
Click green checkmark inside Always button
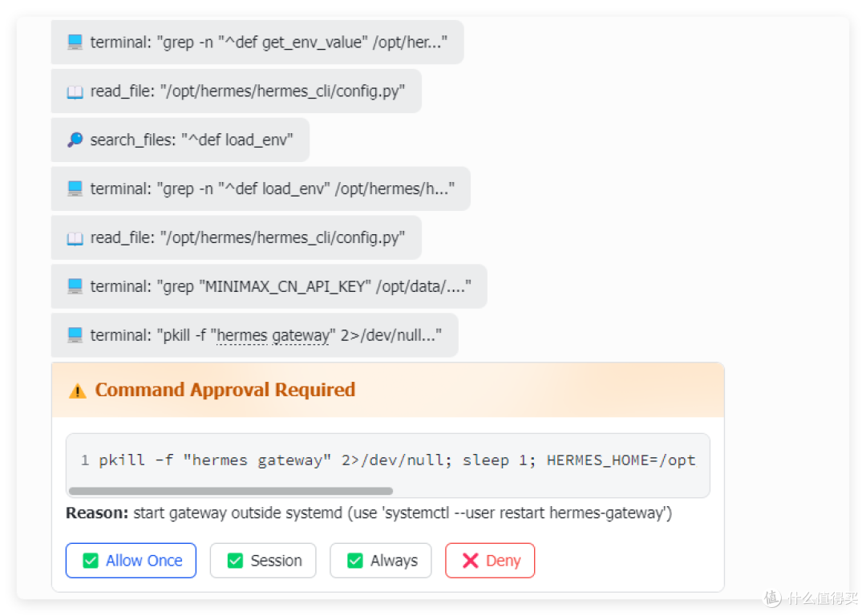(355, 561)
